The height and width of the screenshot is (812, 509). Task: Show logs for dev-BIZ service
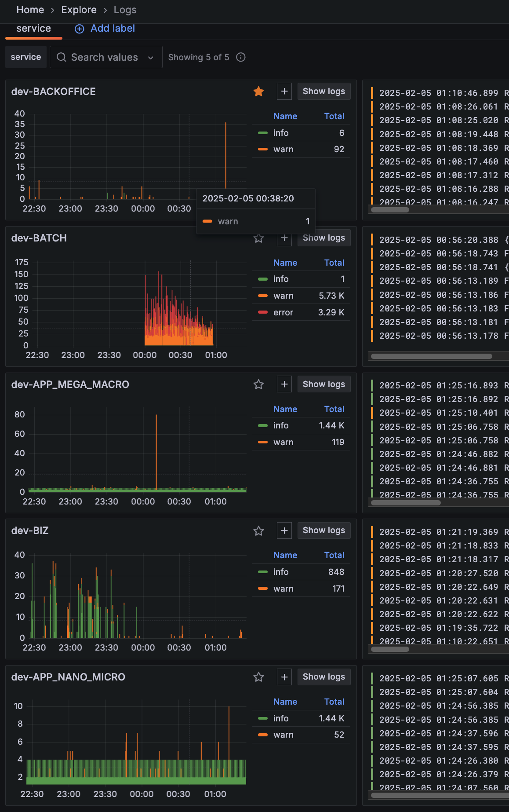point(324,530)
